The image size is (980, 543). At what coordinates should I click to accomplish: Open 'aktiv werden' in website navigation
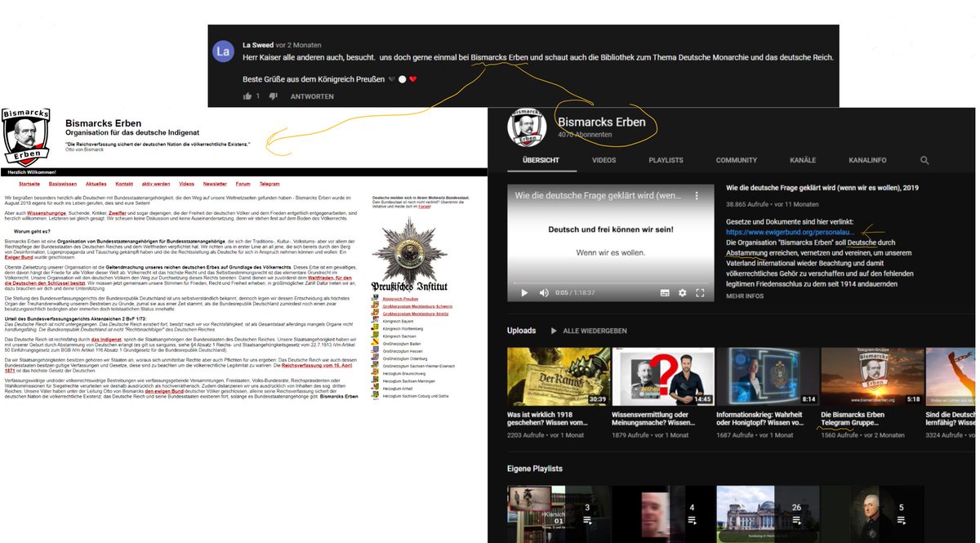(156, 184)
